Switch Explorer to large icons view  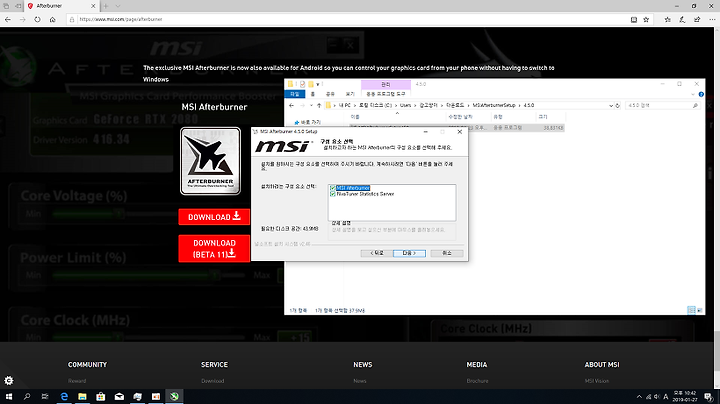[699, 310]
